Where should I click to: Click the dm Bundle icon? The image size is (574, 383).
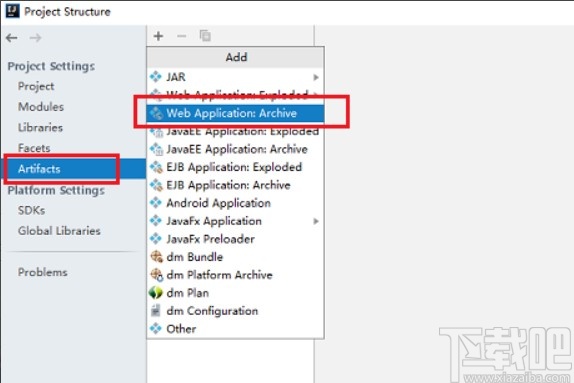(157, 257)
